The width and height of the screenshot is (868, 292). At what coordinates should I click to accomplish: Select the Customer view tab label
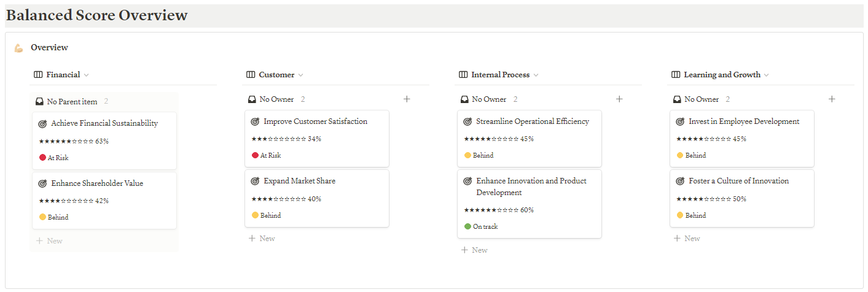pyautogui.click(x=276, y=75)
